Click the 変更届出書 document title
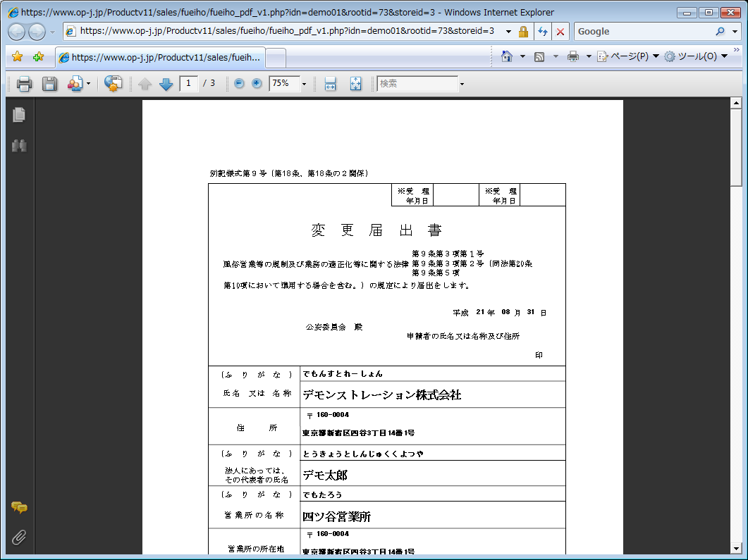 [376, 230]
